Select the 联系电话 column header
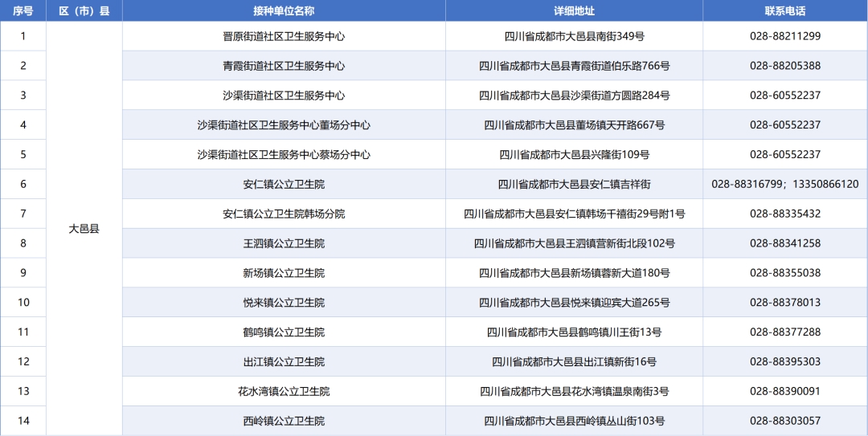The width and height of the screenshot is (868, 436). click(784, 10)
